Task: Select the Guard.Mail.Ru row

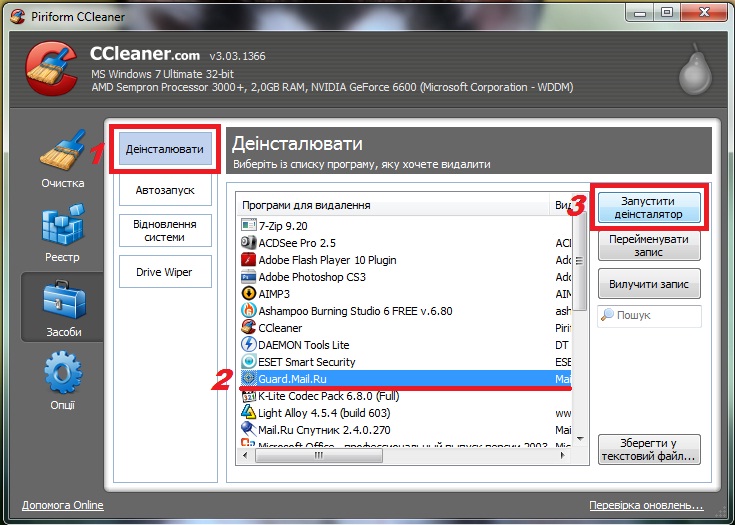Action: 405,378
